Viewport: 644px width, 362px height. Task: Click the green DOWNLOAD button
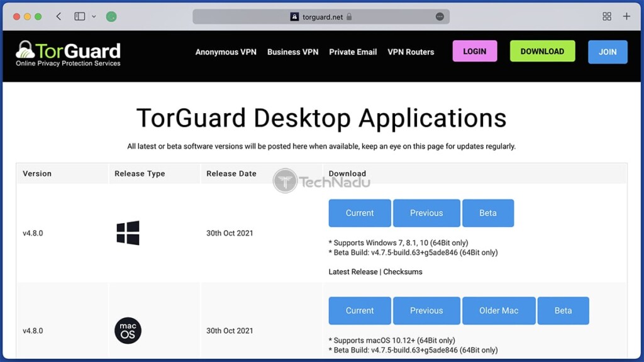(543, 52)
